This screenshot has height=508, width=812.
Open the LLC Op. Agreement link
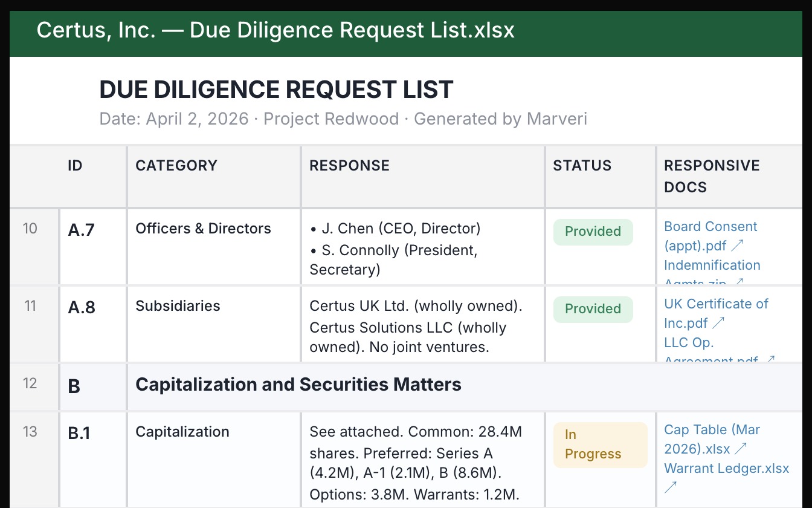tap(719, 351)
